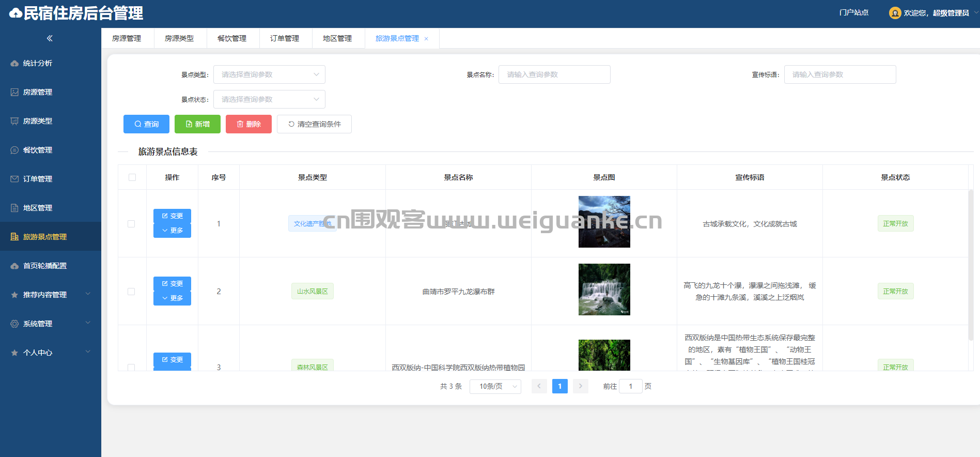The image size is (980, 457).
Task: Open the ancient town thumbnail in row 1
Action: (x=604, y=222)
